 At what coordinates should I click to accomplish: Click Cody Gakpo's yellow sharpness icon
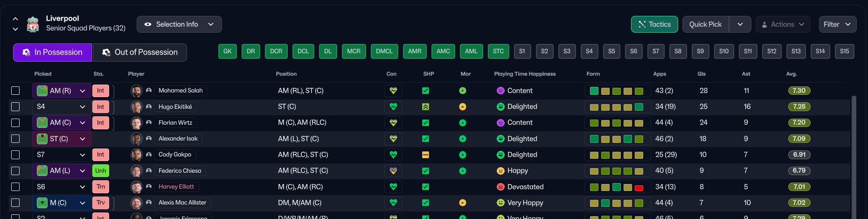coord(425,155)
